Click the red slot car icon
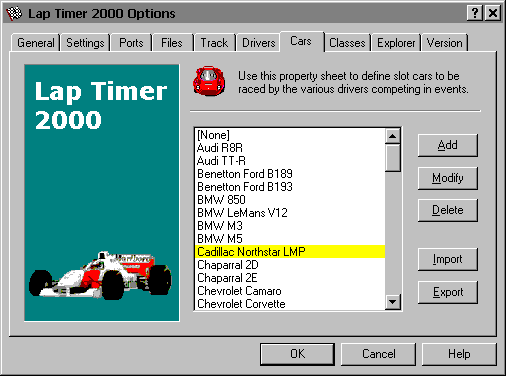 209,81
